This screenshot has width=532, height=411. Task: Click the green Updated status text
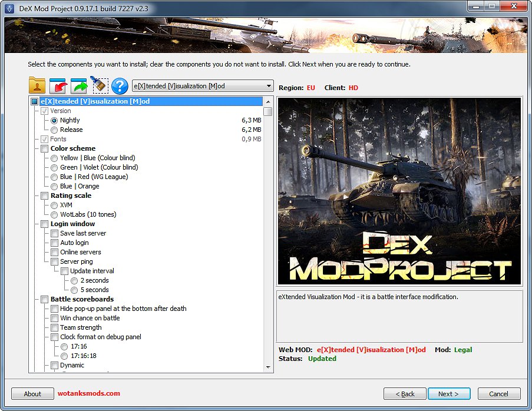(322, 359)
